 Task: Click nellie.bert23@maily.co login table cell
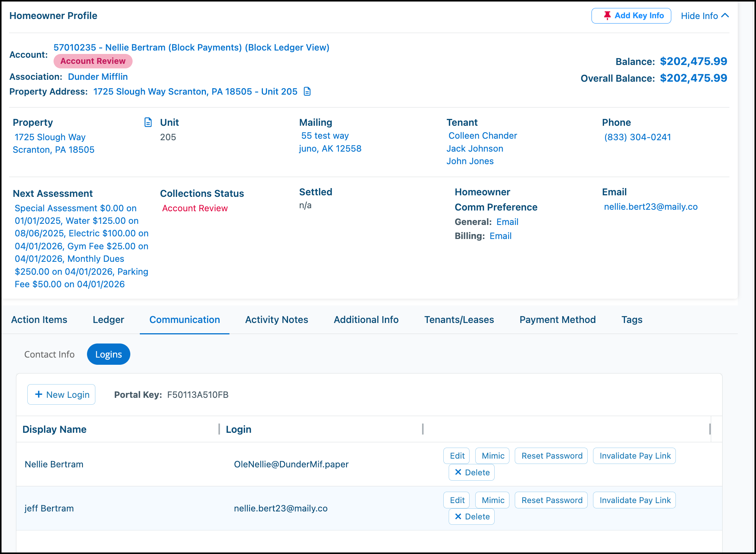click(x=281, y=508)
